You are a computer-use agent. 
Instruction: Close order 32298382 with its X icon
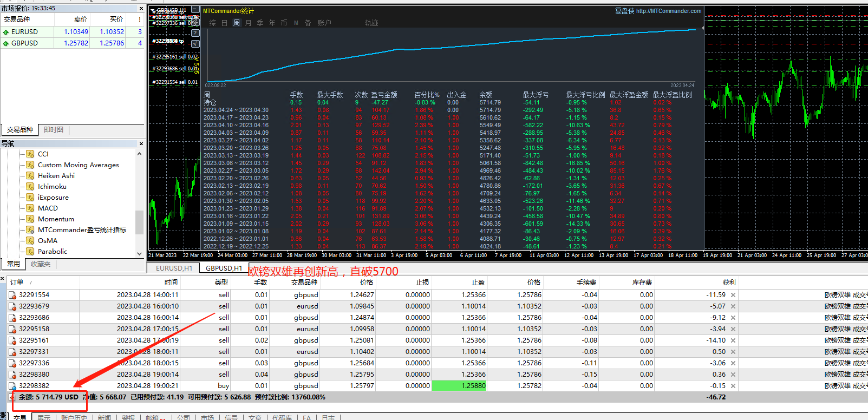pyautogui.click(x=733, y=386)
